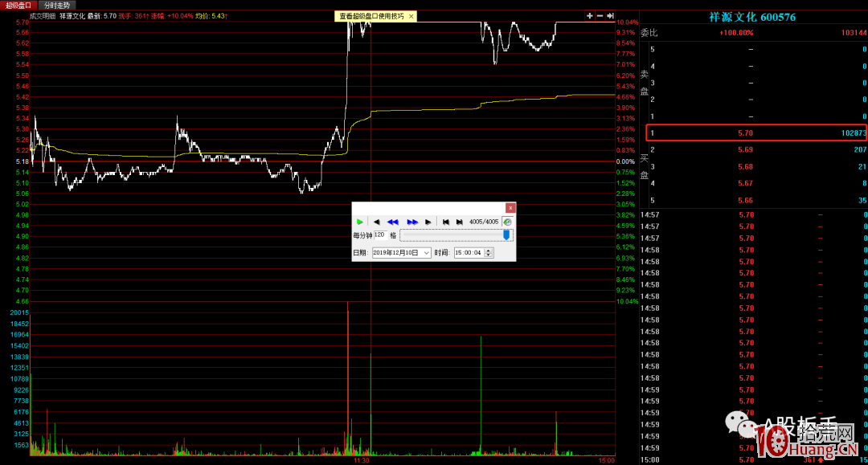Viewport: 868px width, 465px height.
Task: Step one tick backward with black left arrow
Action: (x=376, y=222)
